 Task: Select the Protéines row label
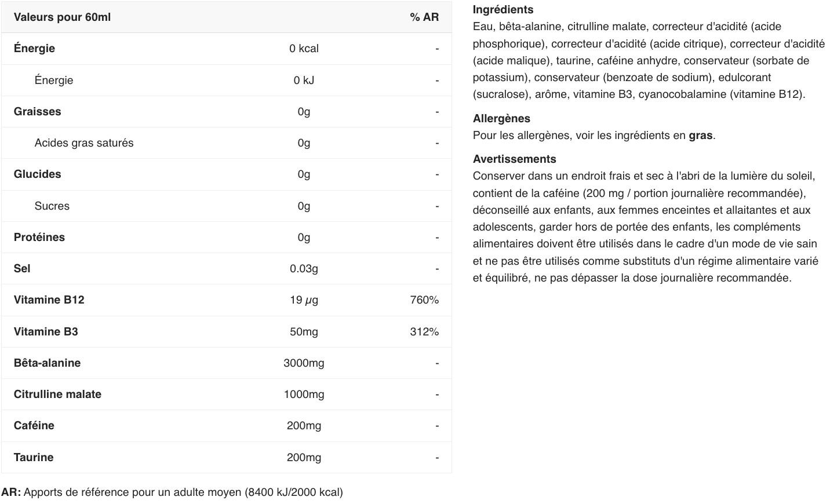(x=39, y=238)
